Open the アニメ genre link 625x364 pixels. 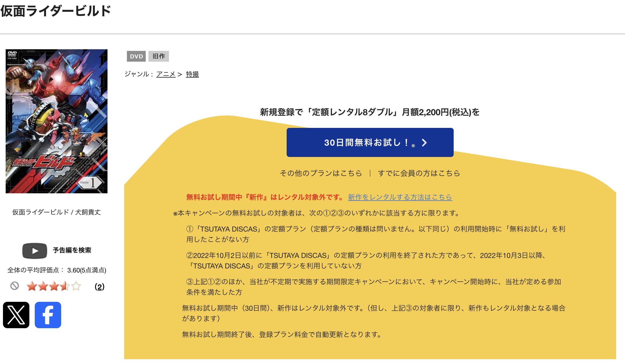166,74
